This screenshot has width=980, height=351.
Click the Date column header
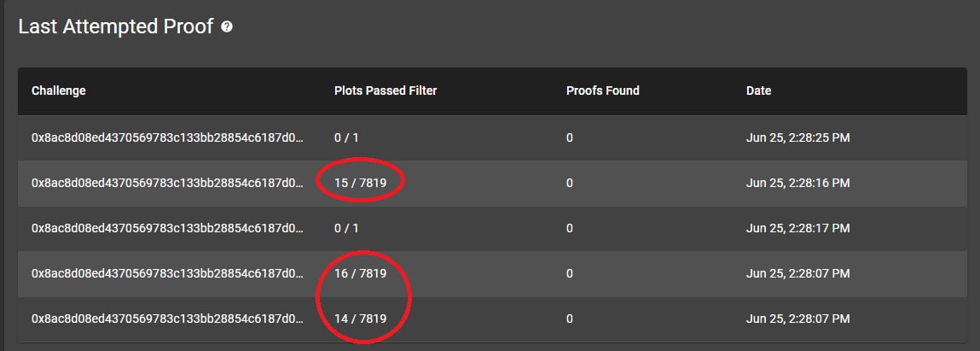click(758, 91)
